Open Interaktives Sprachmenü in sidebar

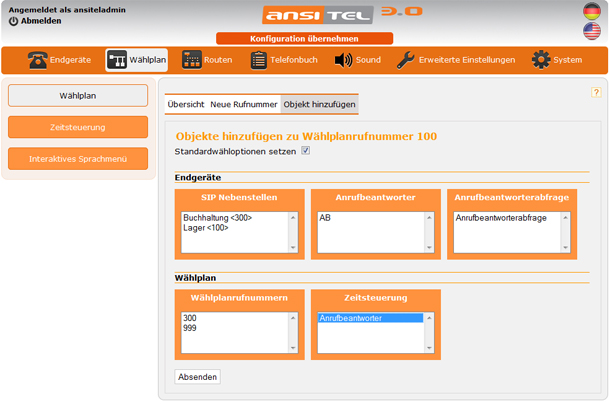coord(78,159)
